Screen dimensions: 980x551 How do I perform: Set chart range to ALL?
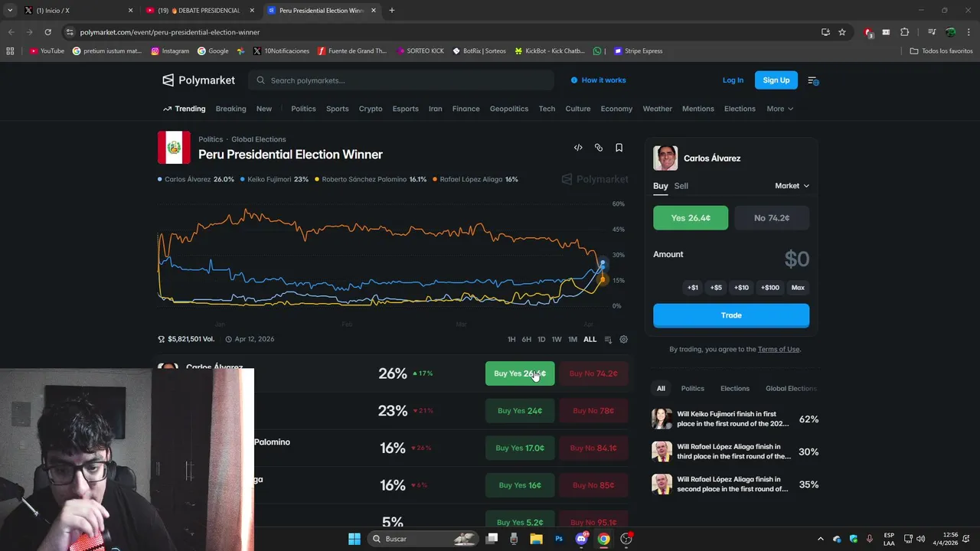pyautogui.click(x=590, y=339)
